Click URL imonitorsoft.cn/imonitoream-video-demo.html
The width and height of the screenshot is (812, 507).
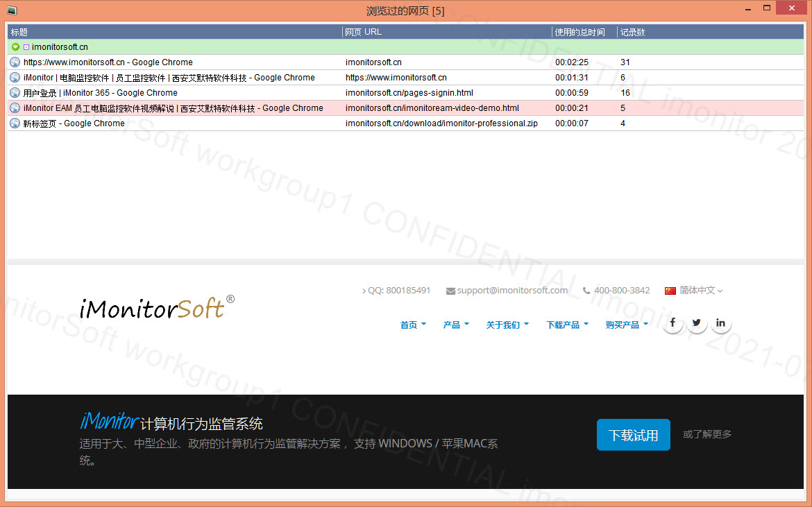pyautogui.click(x=432, y=108)
